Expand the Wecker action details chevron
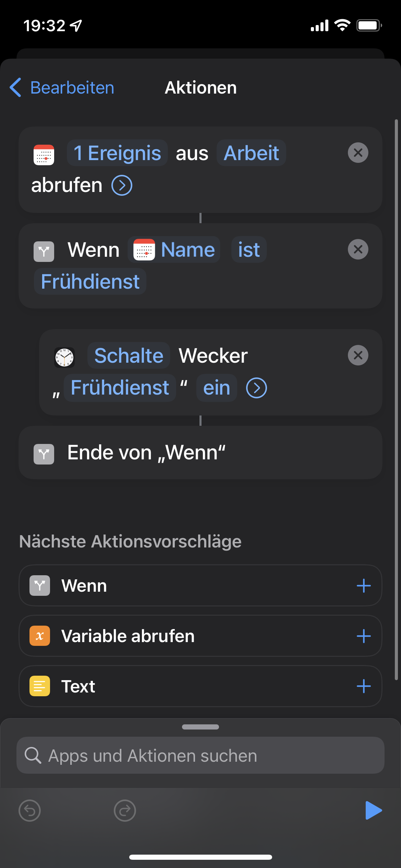The height and width of the screenshot is (868, 401). click(x=256, y=388)
